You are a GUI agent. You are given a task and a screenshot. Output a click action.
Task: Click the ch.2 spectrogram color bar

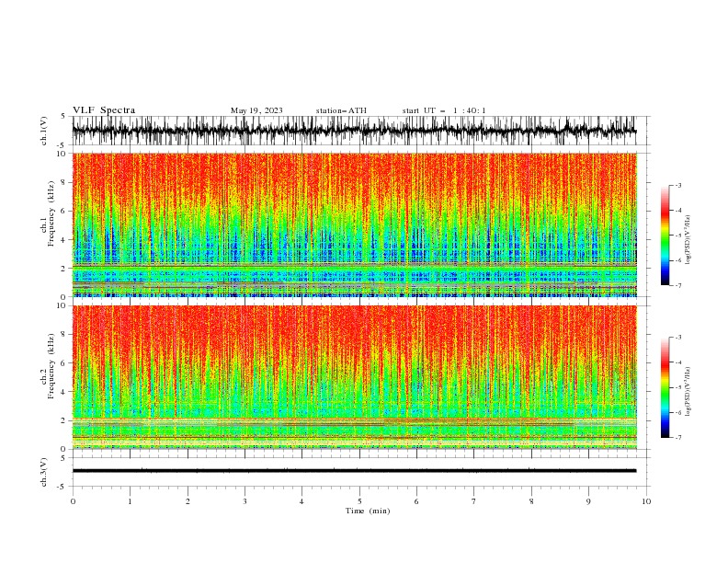click(665, 387)
